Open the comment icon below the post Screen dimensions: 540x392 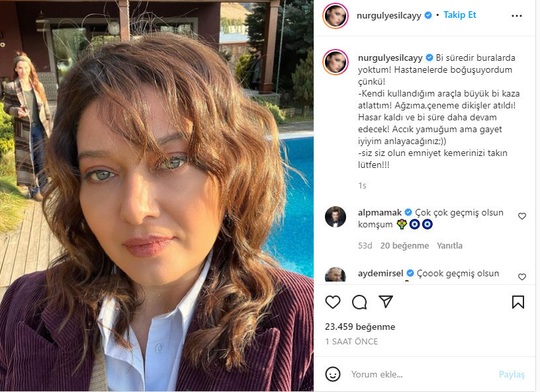point(359,301)
